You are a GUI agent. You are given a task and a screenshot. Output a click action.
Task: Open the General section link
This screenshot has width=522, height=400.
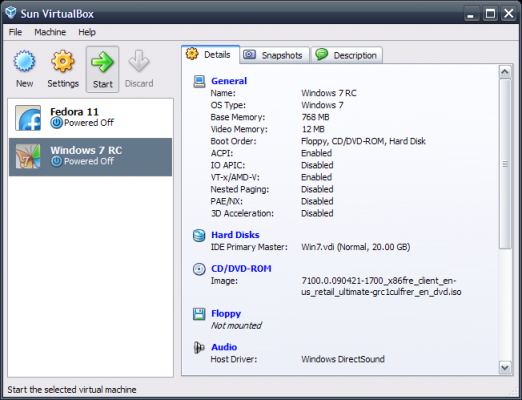229,81
